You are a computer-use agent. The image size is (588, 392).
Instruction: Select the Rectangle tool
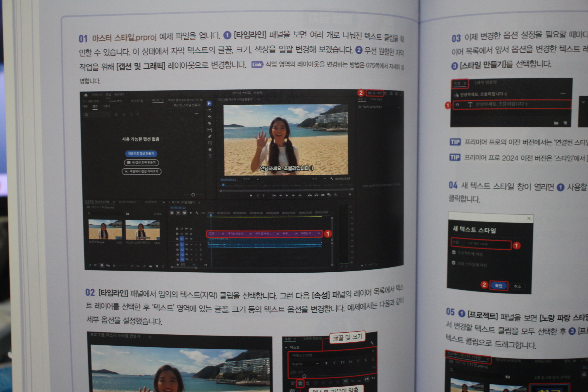210,143
